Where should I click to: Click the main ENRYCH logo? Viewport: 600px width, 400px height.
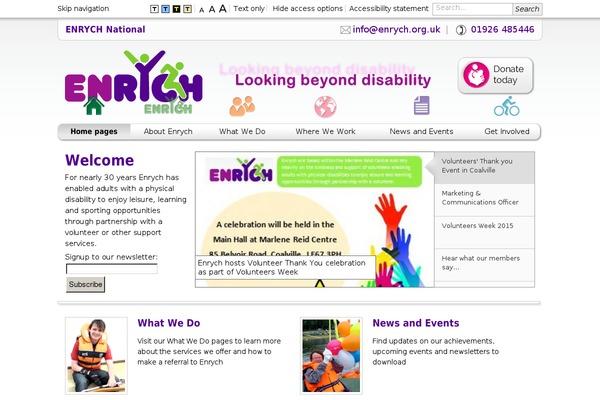tap(133, 77)
